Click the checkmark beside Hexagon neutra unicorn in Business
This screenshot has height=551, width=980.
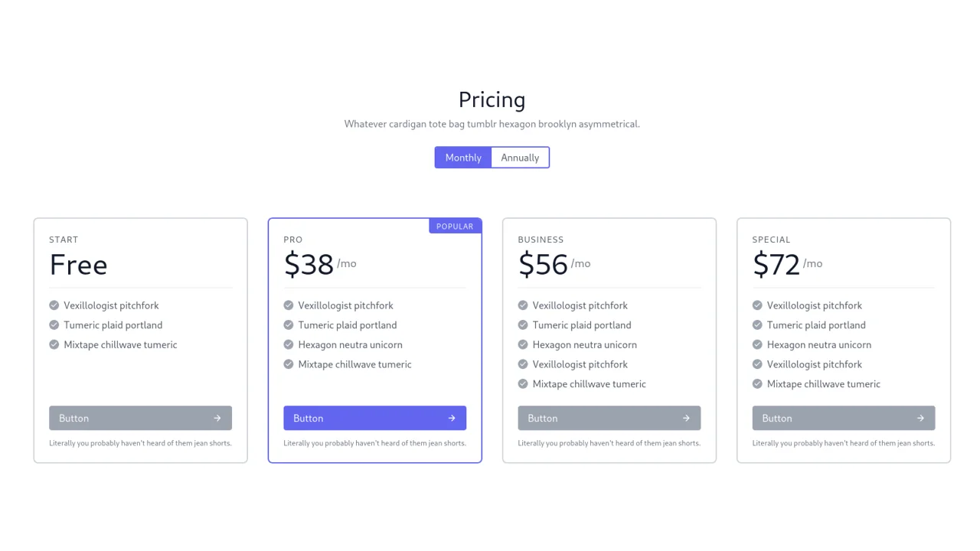(522, 344)
